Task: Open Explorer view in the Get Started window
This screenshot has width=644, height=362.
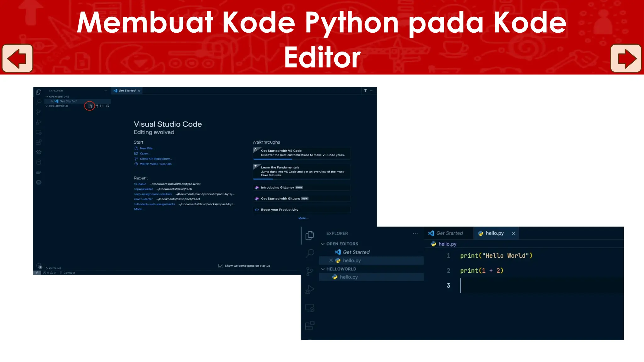Action: [x=39, y=92]
